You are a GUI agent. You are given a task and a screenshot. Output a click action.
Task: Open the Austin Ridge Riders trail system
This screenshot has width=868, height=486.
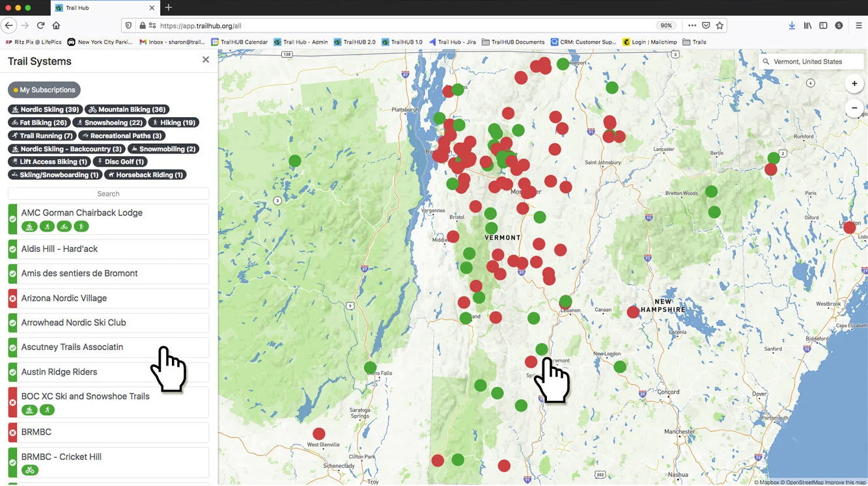point(108,372)
